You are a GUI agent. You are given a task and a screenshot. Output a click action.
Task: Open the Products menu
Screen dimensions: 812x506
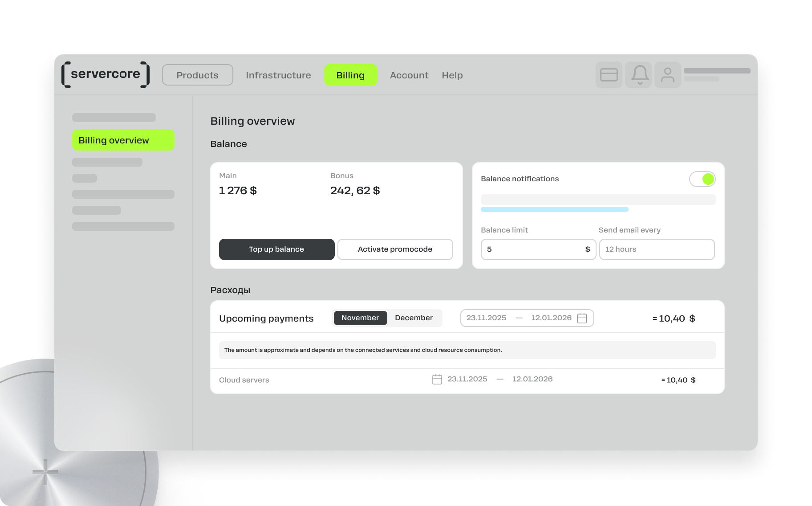[x=198, y=75]
